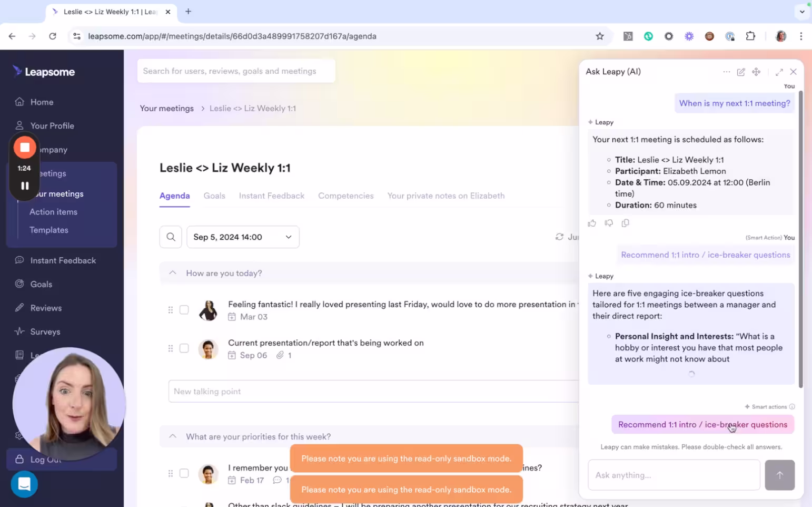Give thumbs down to Leapy answer
Image resolution: width=812 pixels, height=507 pixels.
coord(609,223)
